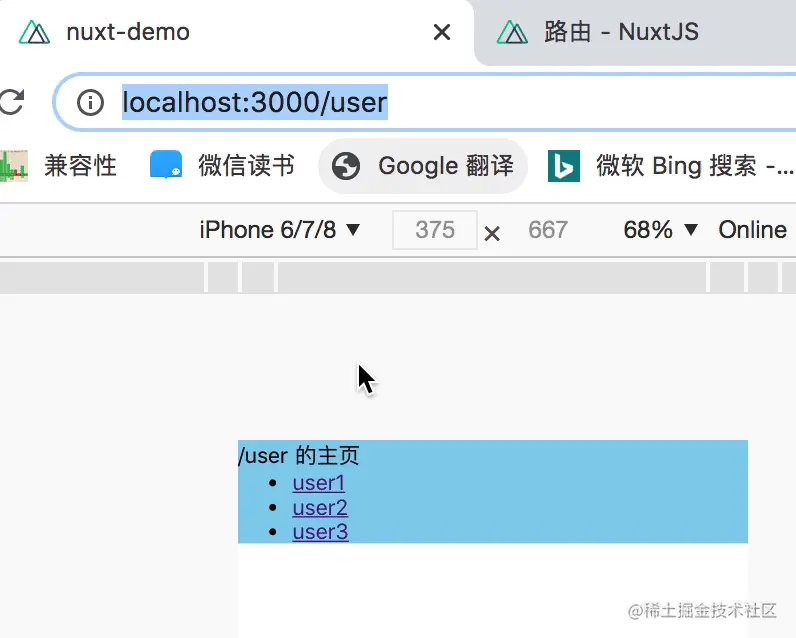The image size is (796, 638).
Task: Click the Google 翻译 globe icon
Action: pos(346,166)
